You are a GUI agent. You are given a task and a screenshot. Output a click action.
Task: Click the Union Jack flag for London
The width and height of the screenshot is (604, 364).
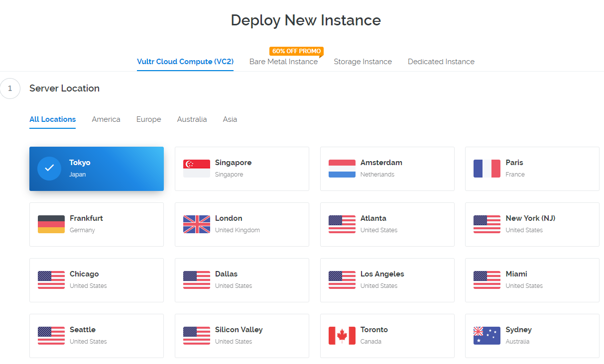(196, 224)
